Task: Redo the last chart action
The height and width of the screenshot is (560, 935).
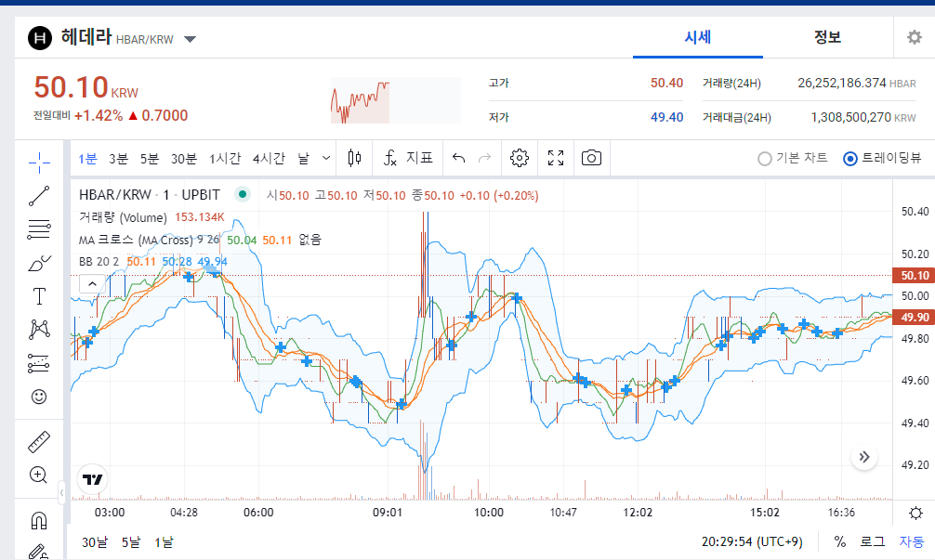Action: [485, 158]
